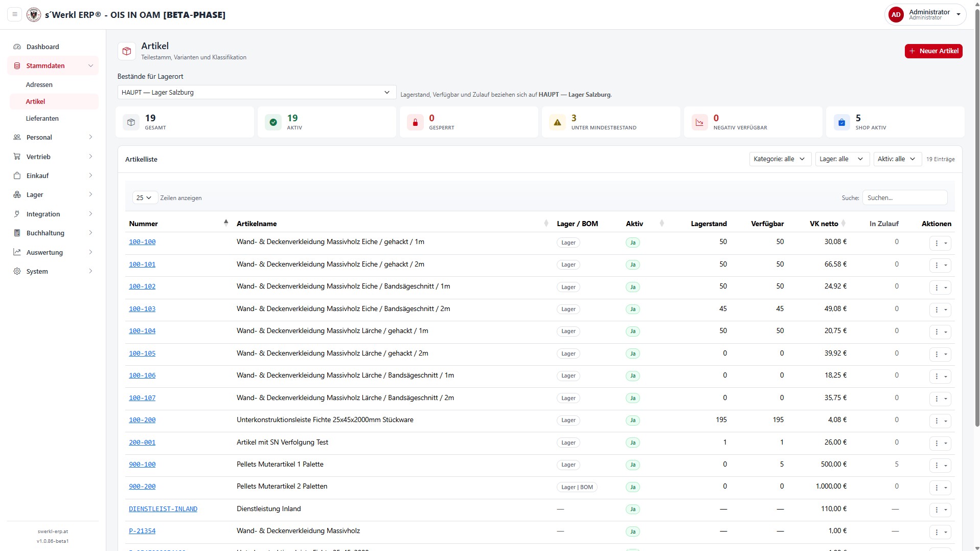This screenshot has height=551, width=980.
Task: Open the Lager sidebar menu
Action: [53, 194]
